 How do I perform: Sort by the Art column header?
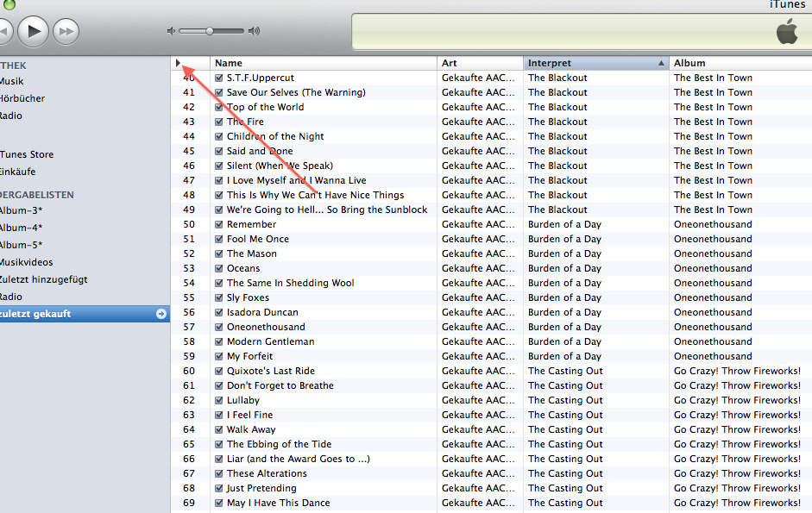(x=480, y=63)
